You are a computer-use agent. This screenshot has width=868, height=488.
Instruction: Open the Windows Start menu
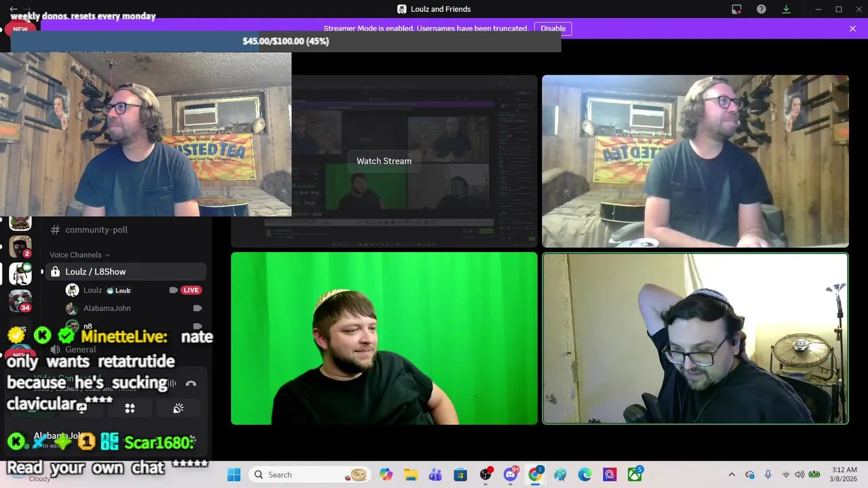click(234, 474)
